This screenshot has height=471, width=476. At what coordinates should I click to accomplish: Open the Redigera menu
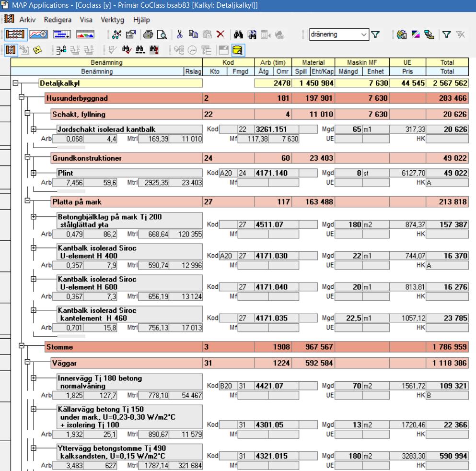pyautogui.click(x=58, y=20)
